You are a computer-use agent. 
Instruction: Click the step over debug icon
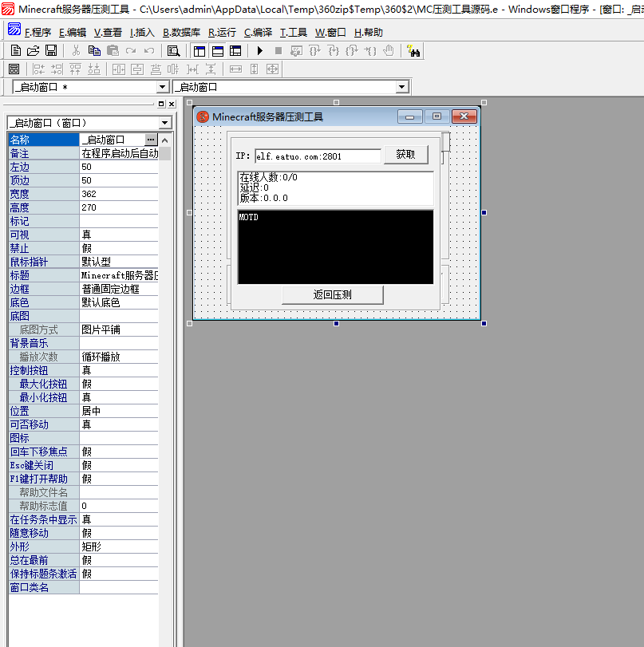[315, 51]
